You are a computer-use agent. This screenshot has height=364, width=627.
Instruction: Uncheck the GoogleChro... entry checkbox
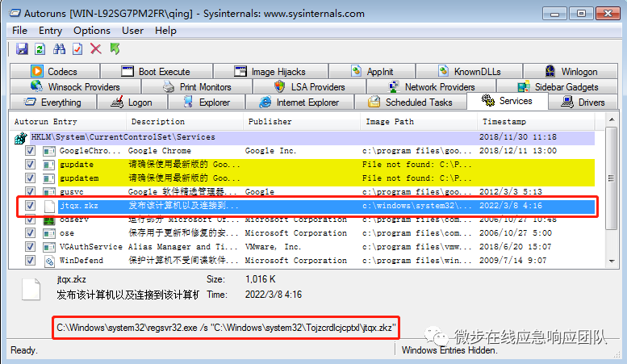30,151
